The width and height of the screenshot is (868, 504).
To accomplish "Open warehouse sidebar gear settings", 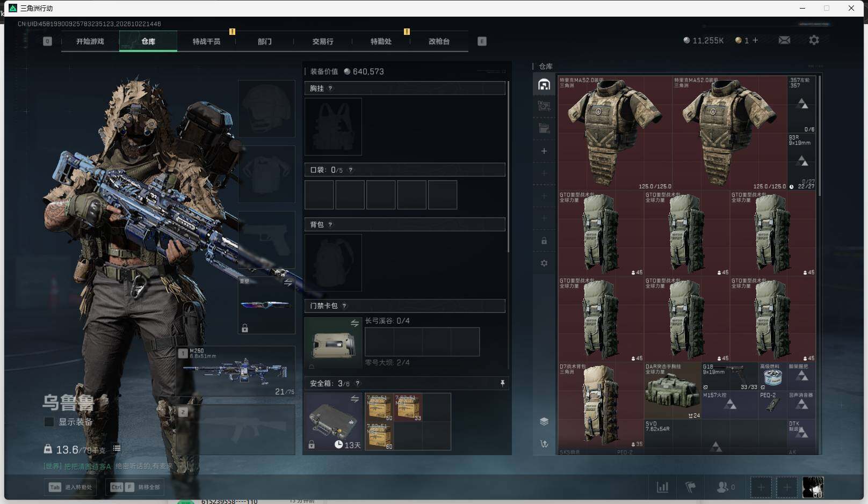I will (x=544, y=264).
